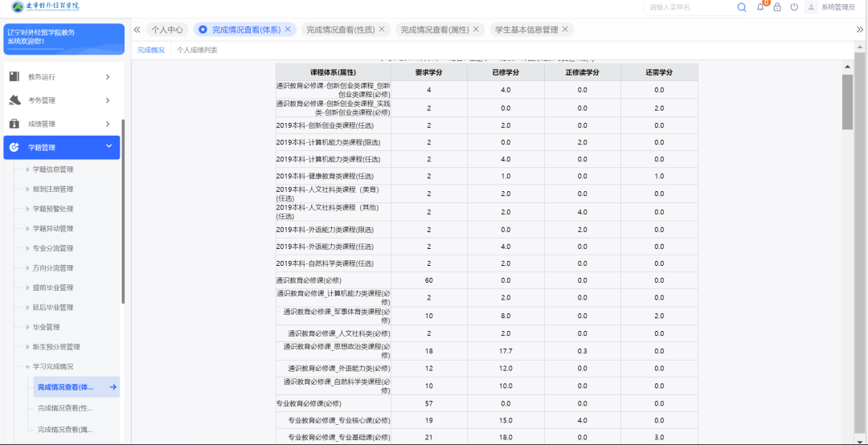Click the power logout icon
Image resolution: width=868 pixels, height=445 pixels.
point(794,7)
